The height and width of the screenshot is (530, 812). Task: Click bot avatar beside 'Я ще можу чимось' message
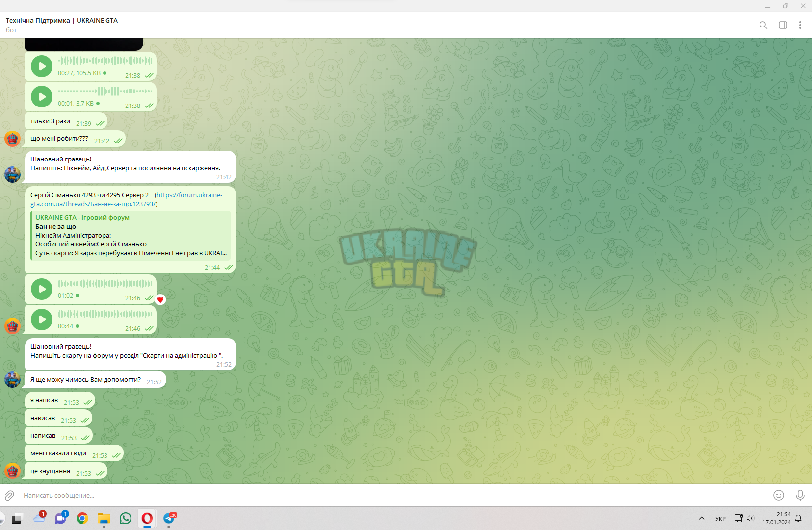(x=12, y=379)
